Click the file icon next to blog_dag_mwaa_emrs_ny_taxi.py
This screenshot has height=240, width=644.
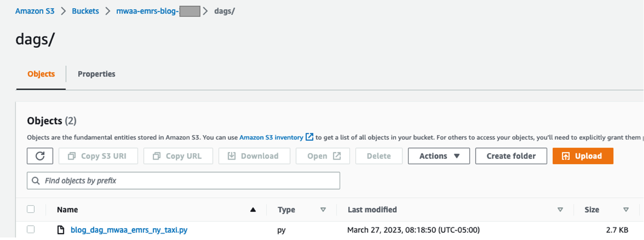click(61, 230)
